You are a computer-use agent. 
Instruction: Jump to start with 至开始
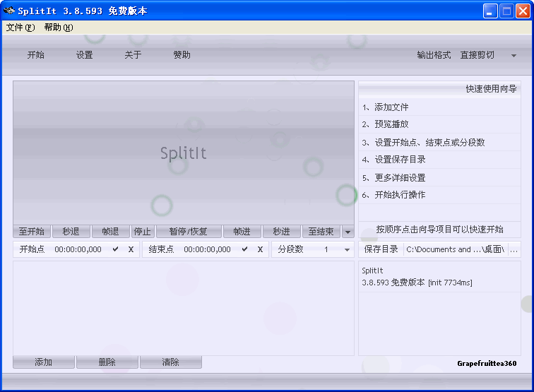point(32,232)
